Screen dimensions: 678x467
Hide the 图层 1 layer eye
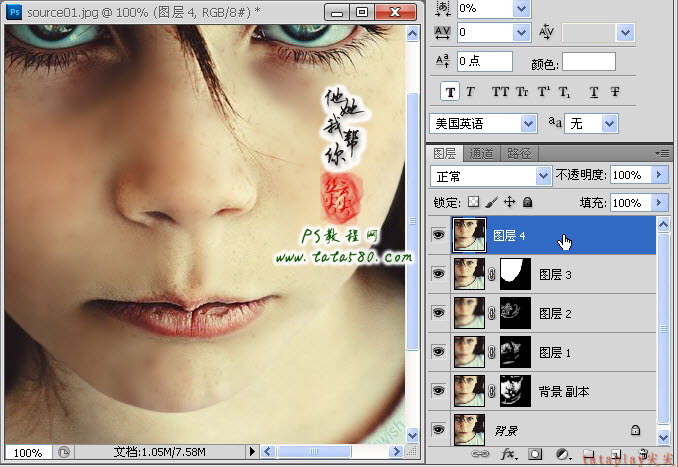point(438,352)
